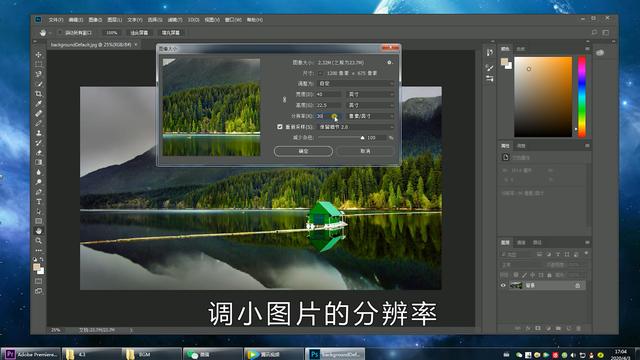
Task: Click the Width input field
Action: 329,94
